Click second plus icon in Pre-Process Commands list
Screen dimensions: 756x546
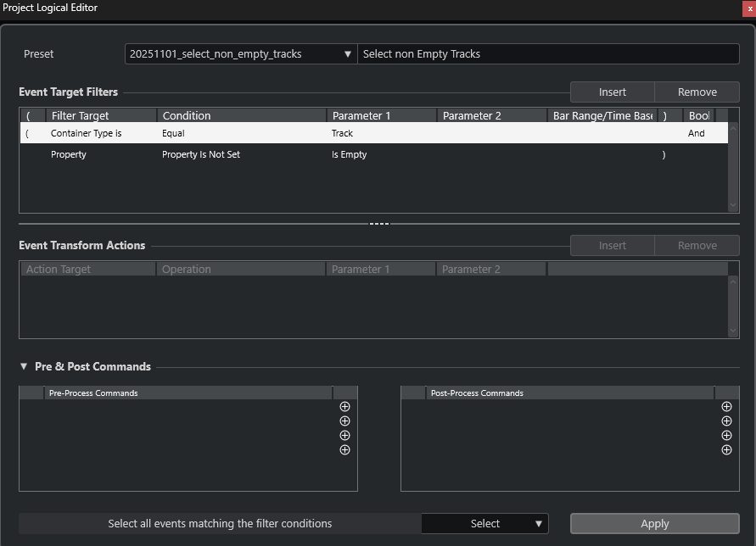click(344, 421)
